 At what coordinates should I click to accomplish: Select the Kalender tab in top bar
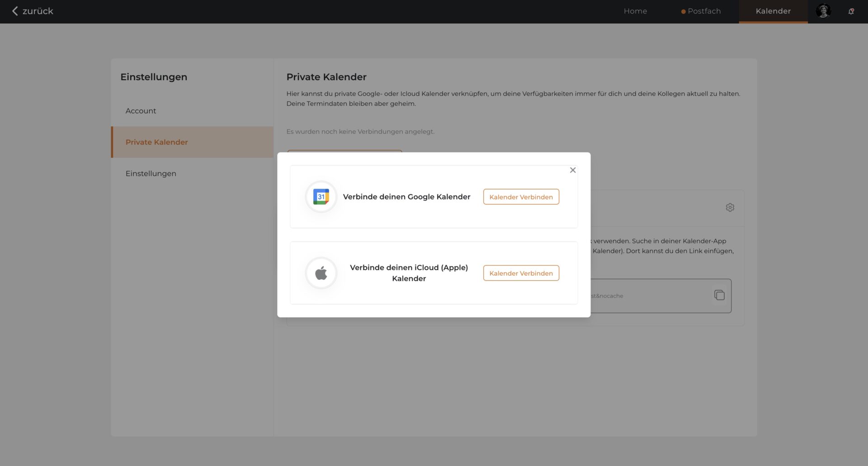tap(773, 11)
